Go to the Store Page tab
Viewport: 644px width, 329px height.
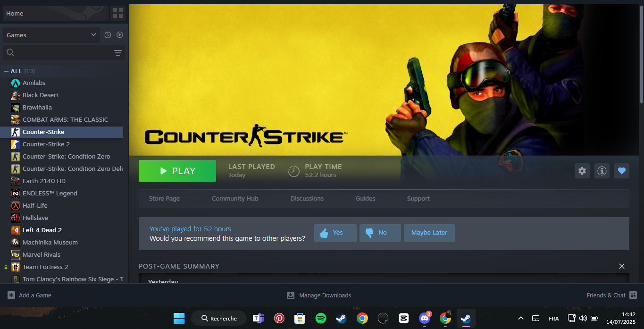(x=164, y=199)
